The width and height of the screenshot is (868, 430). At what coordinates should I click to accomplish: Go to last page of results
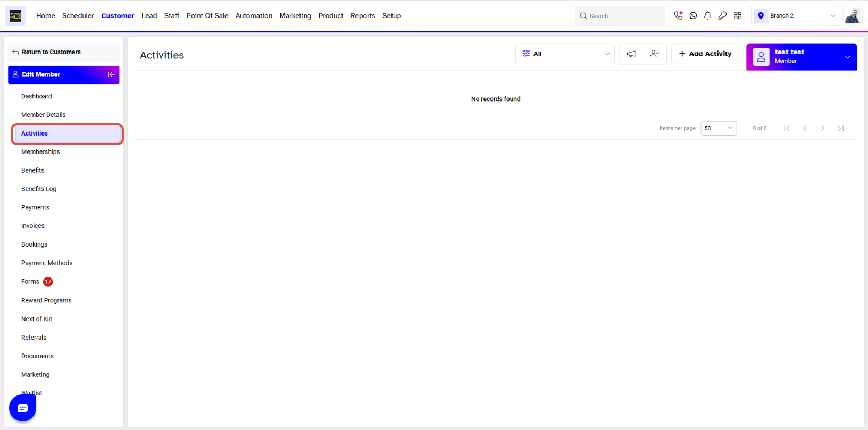pos(841,128)
